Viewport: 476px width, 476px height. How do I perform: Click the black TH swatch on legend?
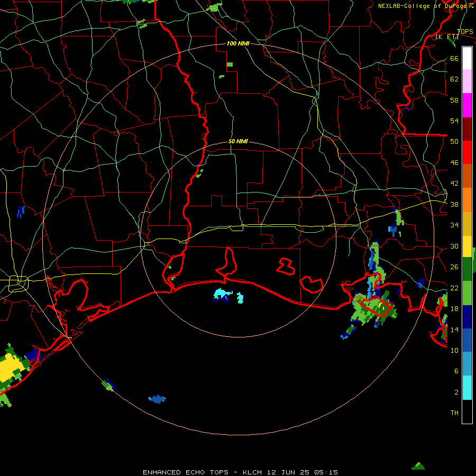pyautogui.click(x=467, y=411)
